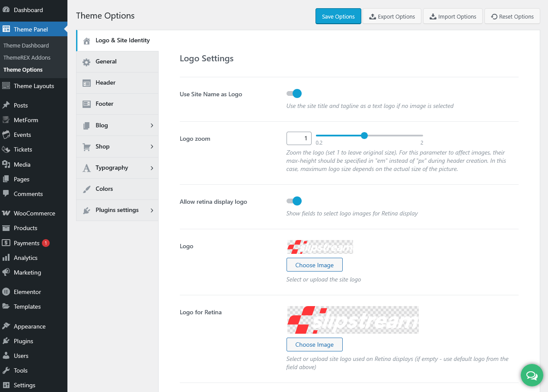Disable Allow retina display logo switch
The image size is (548, 392).
point(294,201)
